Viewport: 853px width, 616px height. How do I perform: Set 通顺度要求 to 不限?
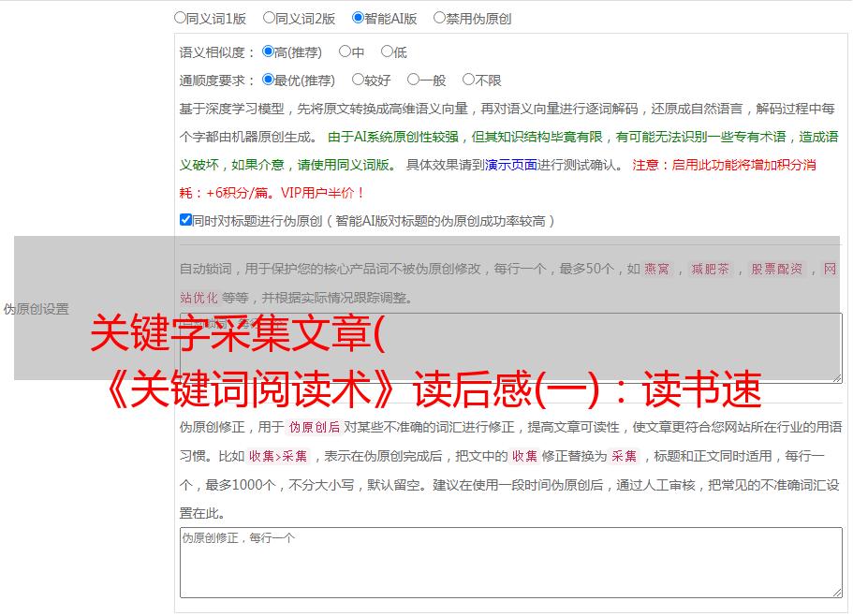click(468, 80)
